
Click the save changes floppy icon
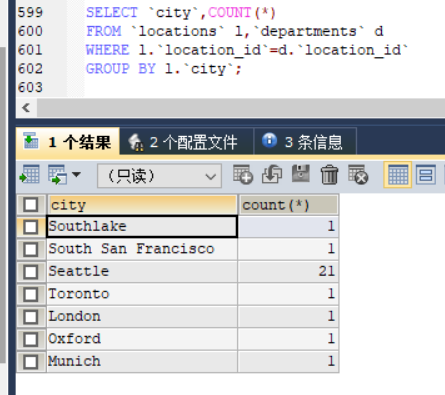click(x=301, y=174)
